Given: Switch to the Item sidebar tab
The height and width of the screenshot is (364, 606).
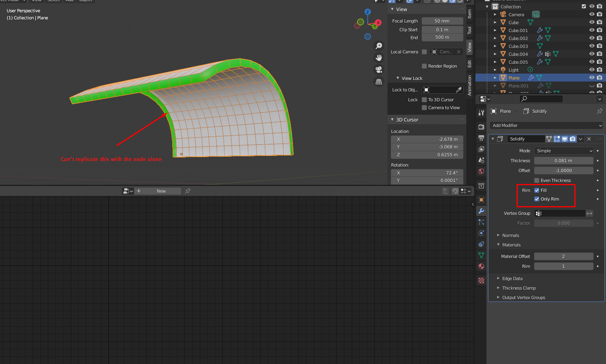Looking at the screenshot, I should [470, 14].
